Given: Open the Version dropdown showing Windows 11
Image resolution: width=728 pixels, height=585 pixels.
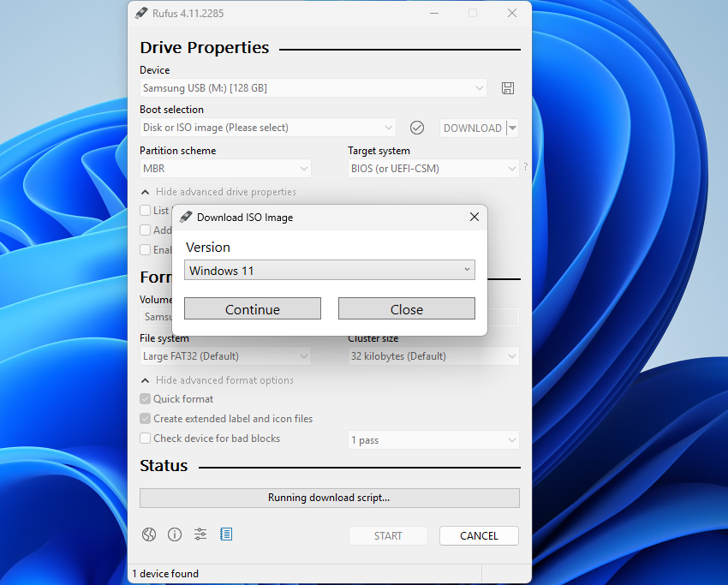Looking at the screenshot, I should point(329,270).
